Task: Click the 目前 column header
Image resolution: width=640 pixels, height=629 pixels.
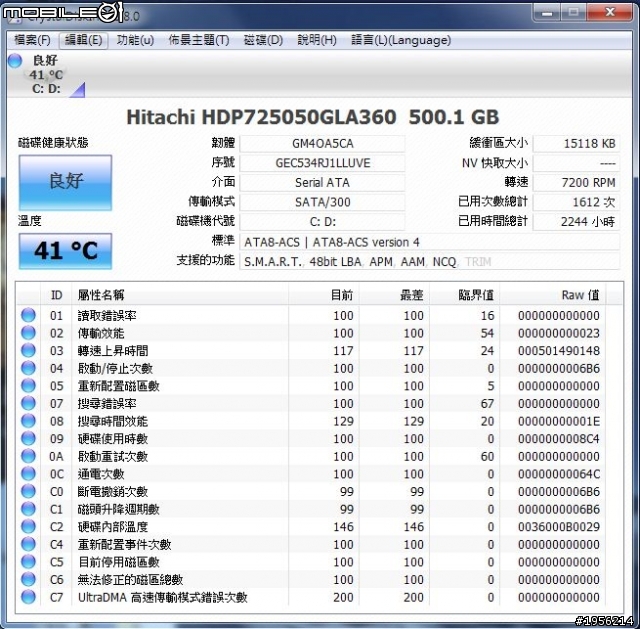Action: pos(324,295)
